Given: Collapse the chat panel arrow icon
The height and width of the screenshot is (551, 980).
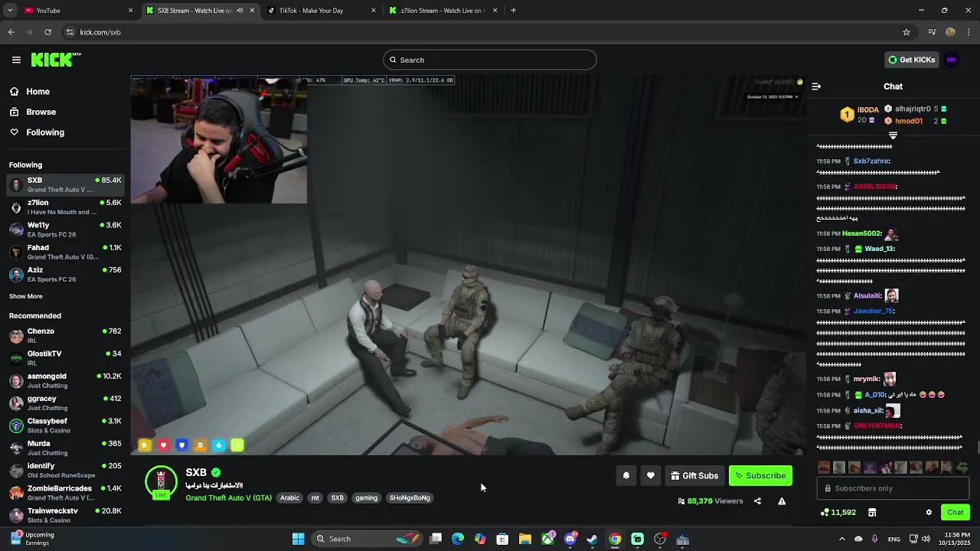Looking at the screenshot, I should click(x=816, y=86).
